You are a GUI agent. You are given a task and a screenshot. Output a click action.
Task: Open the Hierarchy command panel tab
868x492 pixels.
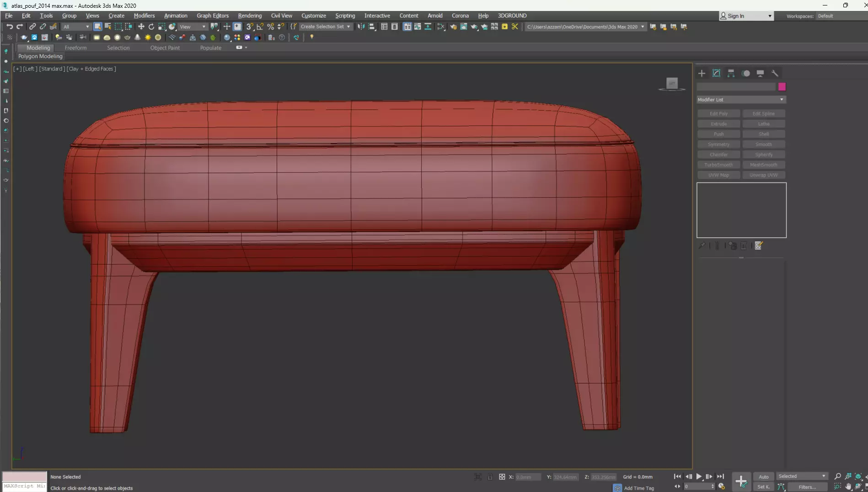(x=731, y=73)
